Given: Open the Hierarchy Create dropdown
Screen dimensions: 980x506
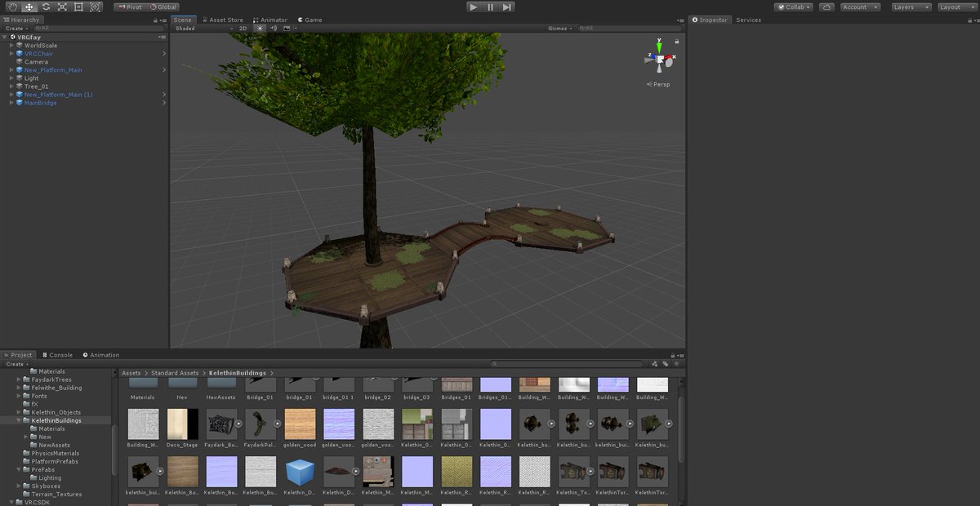Looking at the screenshot, I should (16, 28).
